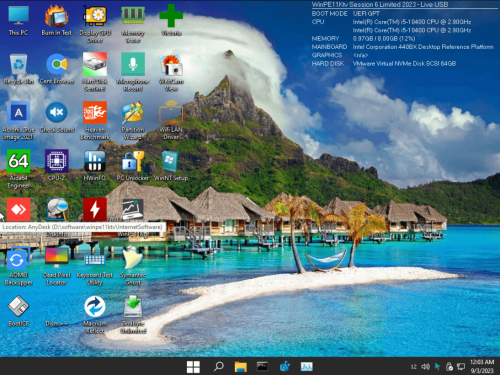500x375 pixels.
Task: Launch Cent Browser
Action: [x=57, y=69]
